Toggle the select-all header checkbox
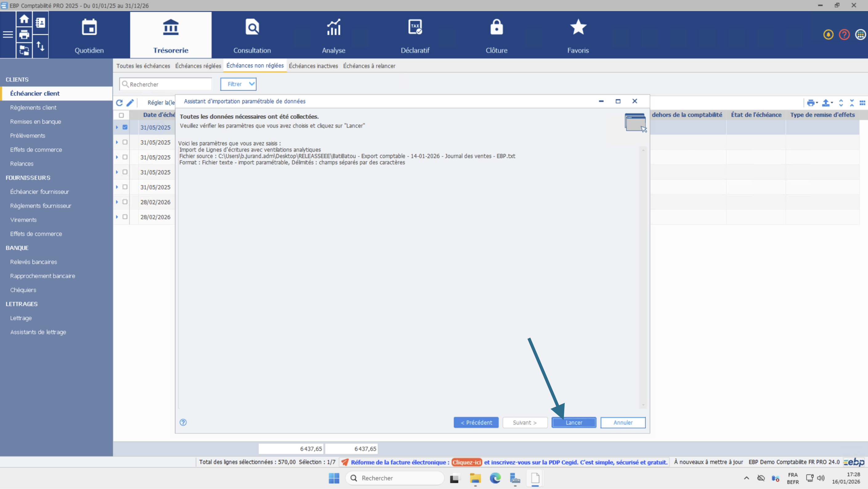The image size is (868, 489). pos(121,115)
